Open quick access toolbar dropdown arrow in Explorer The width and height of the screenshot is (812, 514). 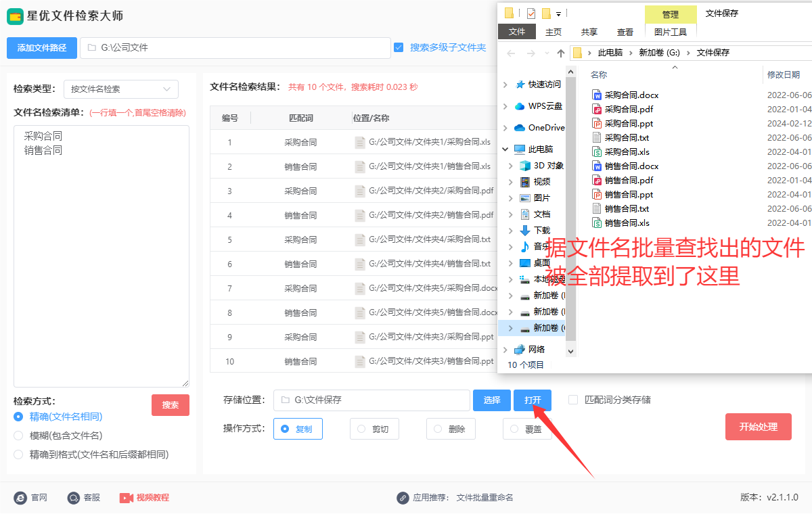[x=558, y=14]
